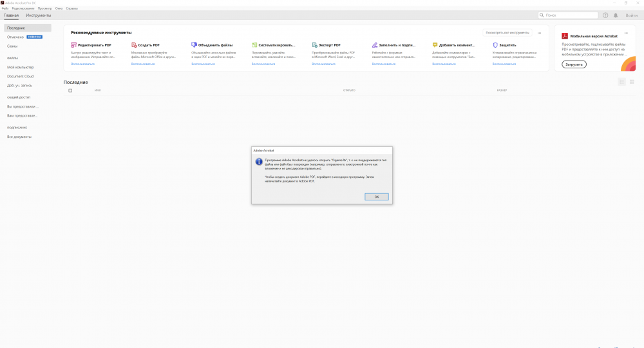Click the ИМЯ column header
This screenshot has height=348, width=644.
pos(97,90)
